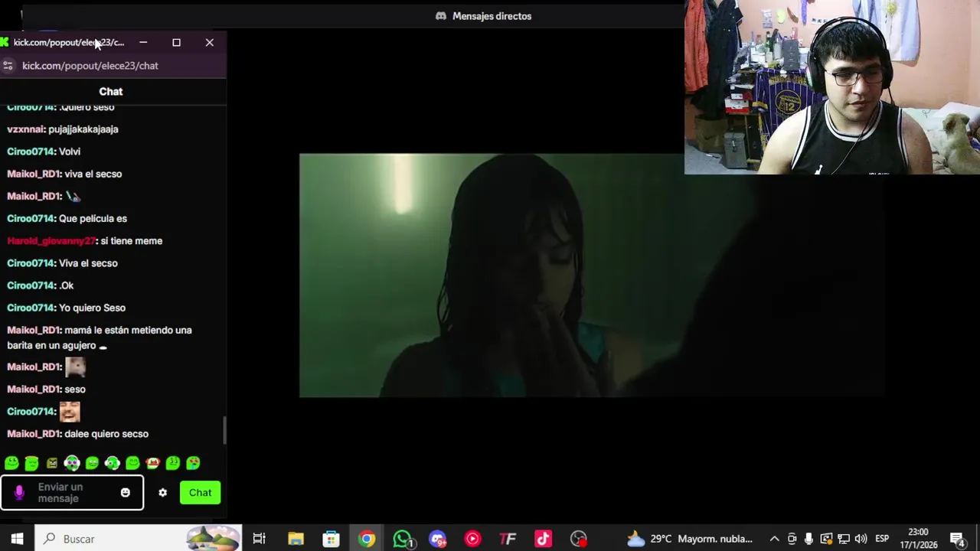The height and width of the screenshot is (551, 980).
Task: Open File Explorer from taskbar
Action: [296, 539]
